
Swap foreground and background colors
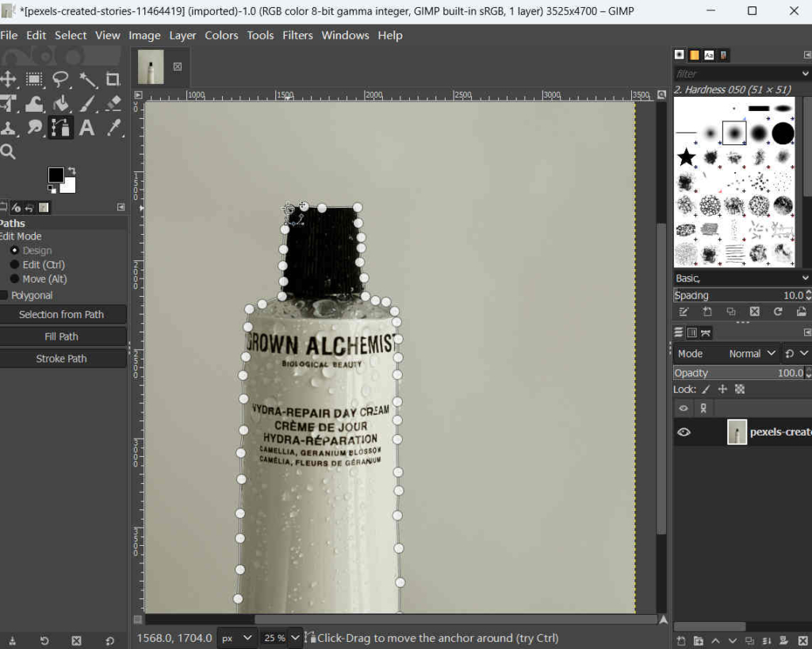coord(71,171)
